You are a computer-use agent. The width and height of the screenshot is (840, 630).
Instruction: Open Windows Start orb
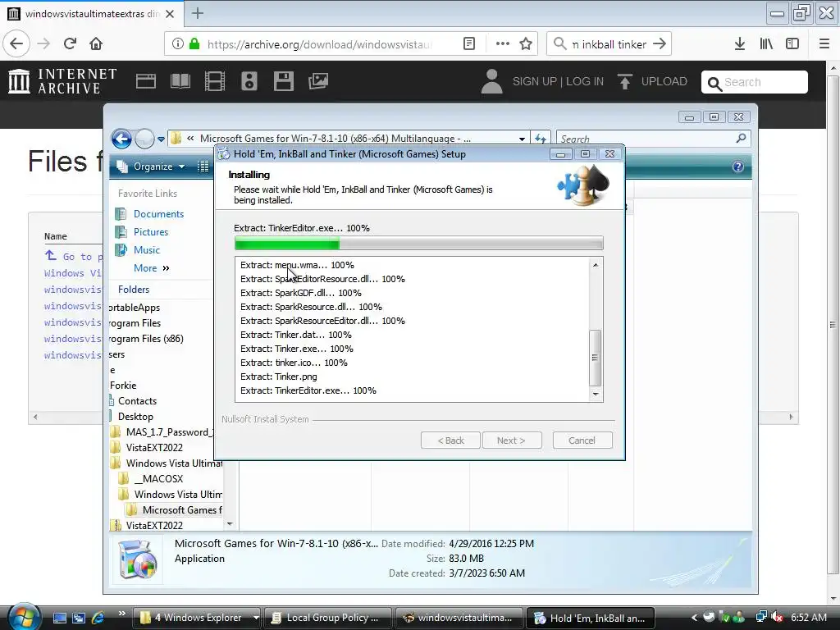(x=22, y=616)
